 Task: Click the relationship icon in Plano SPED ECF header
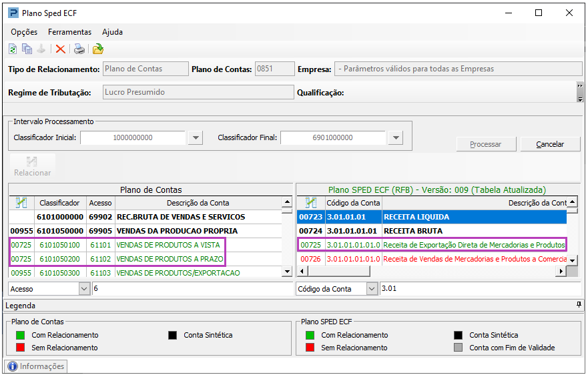[310, 203]
